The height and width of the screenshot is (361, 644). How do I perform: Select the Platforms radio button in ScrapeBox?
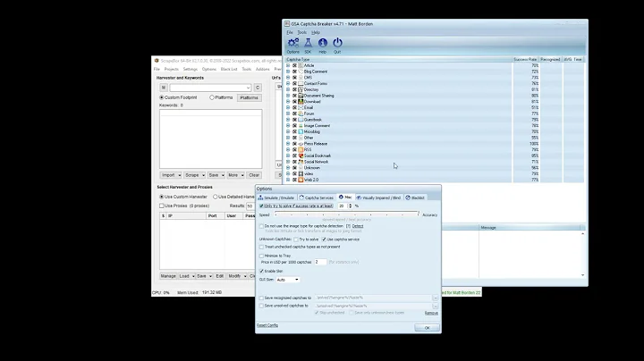coord(212,97)
